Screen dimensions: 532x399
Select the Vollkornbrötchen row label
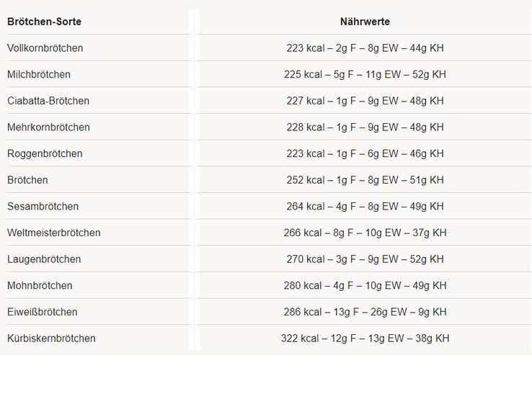(45, 48)
